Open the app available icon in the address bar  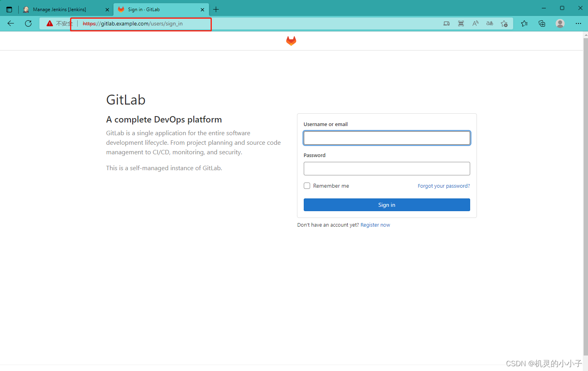447,23
